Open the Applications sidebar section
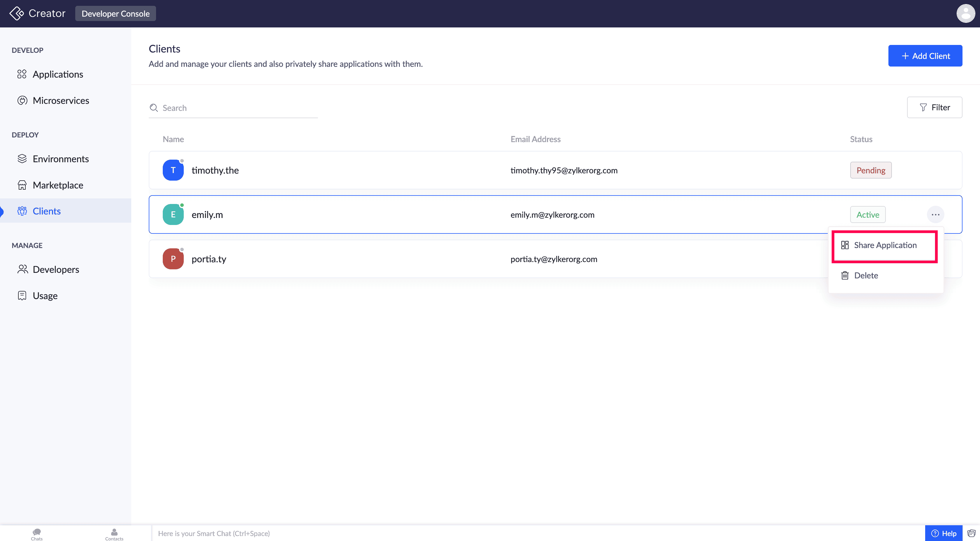 [x=57, y=74]
